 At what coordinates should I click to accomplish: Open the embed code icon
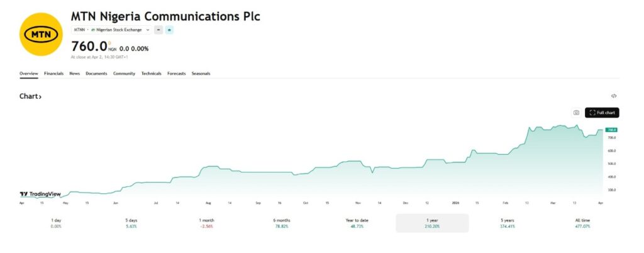(614, 96)
